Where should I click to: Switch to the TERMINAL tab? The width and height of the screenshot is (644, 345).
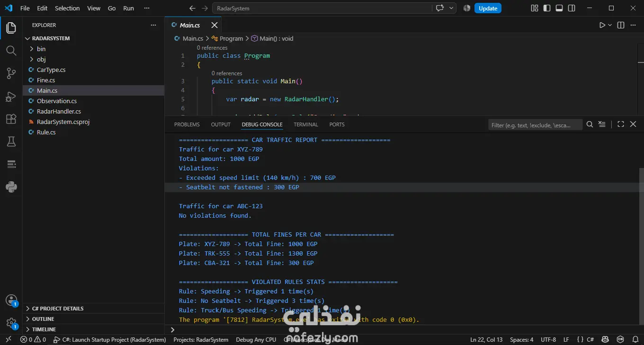[x=306, y=124]
